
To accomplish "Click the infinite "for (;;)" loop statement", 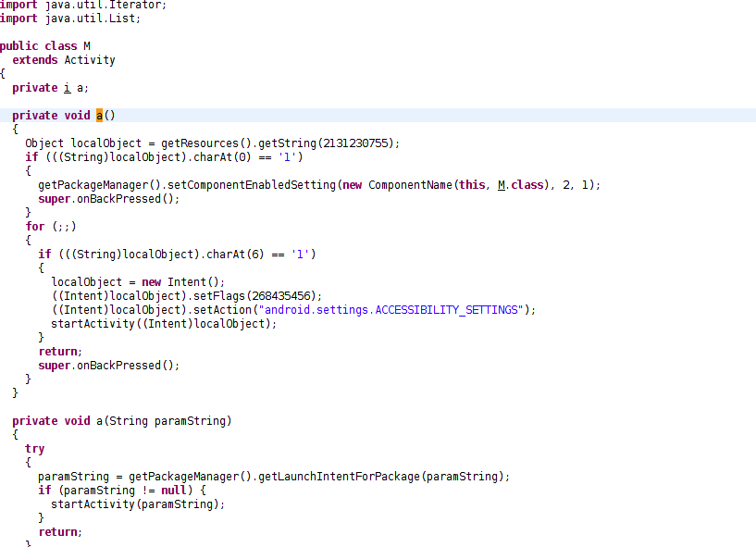I will click(51, 227).
